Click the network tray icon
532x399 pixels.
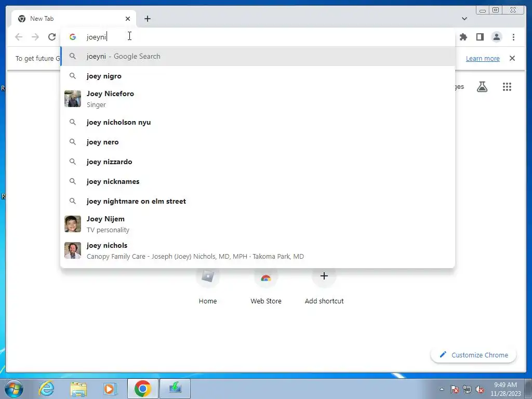pyautogui.click(x=467, y=389)
